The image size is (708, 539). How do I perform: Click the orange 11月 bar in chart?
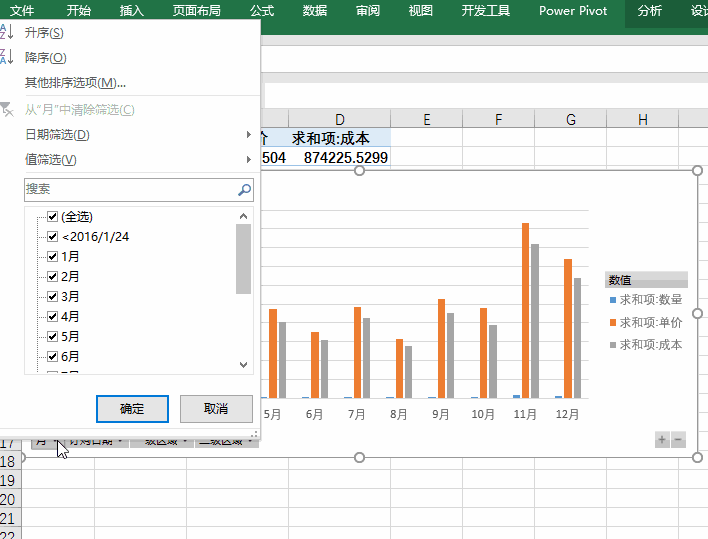point(526,310)
